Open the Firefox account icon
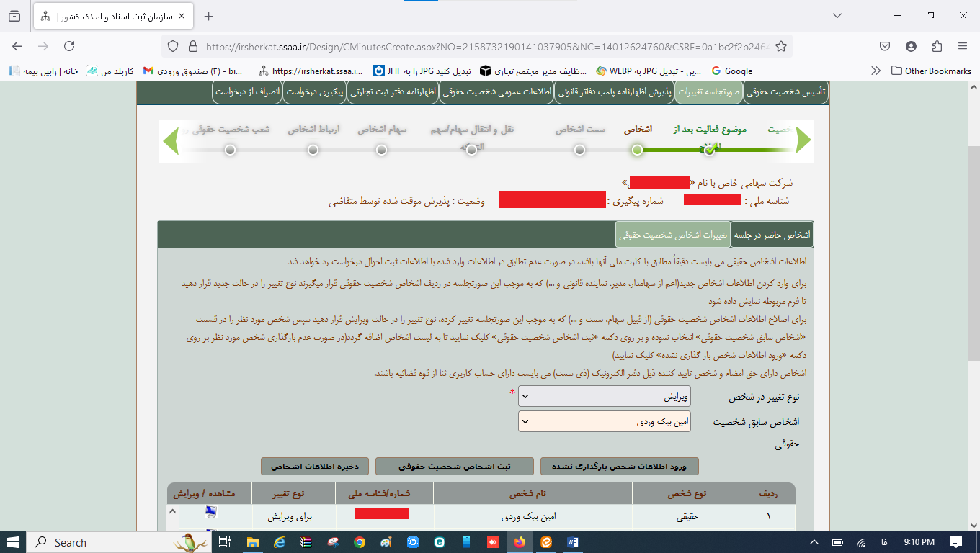The image size is (980, 553). click(911, 46)
